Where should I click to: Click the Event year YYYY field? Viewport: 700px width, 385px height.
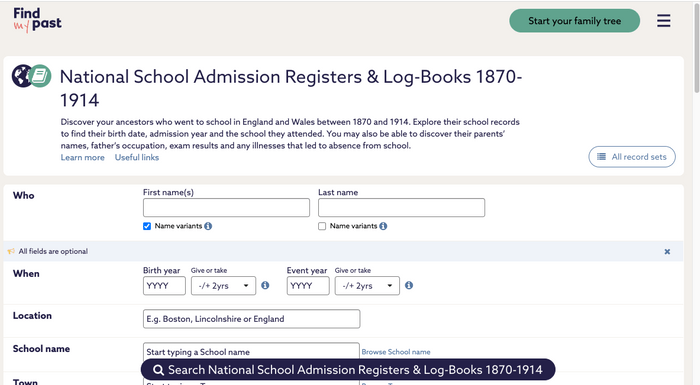point(308,286)
